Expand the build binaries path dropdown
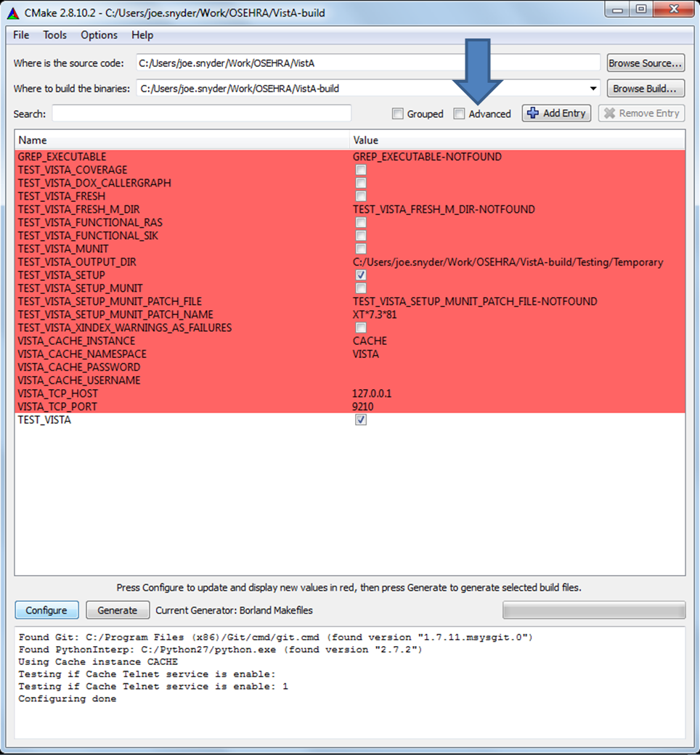The width and height of the screenshot is (700, 755). tap(594, 89)
